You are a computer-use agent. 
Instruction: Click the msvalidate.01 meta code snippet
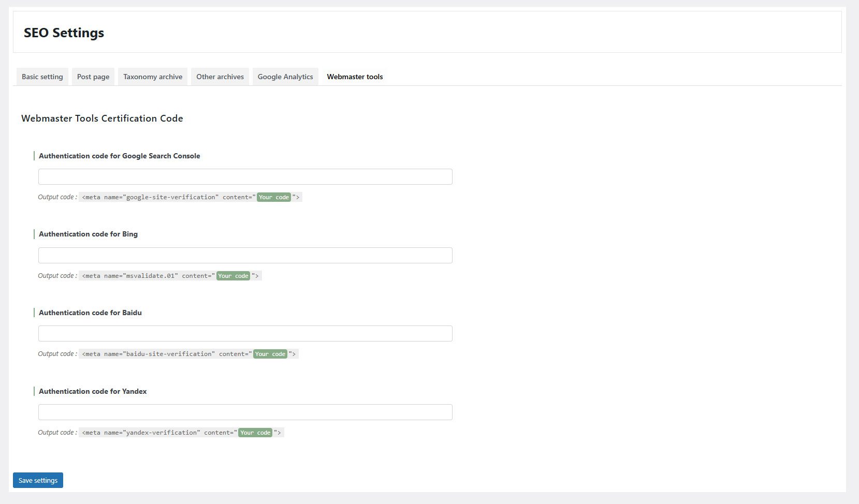(170, 276)
